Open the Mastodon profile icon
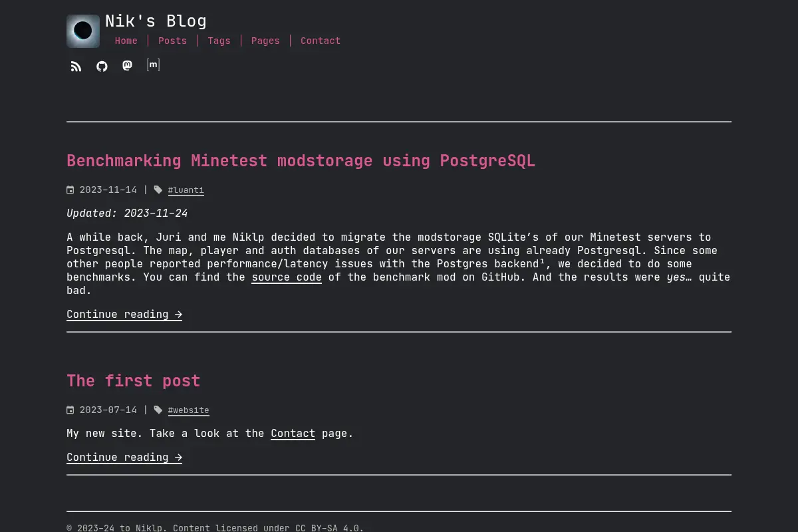 click(127, 65)
